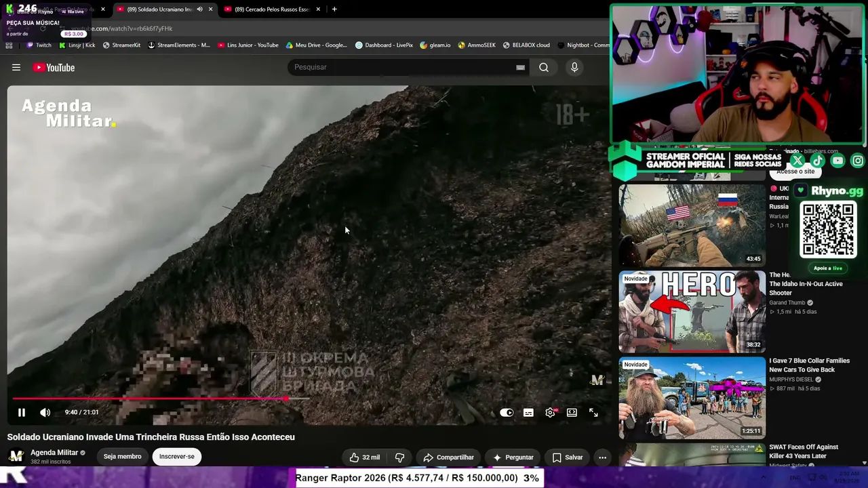Start a search with the magnifier button
This screenshot has width=868, height=488.
point(544,67)
